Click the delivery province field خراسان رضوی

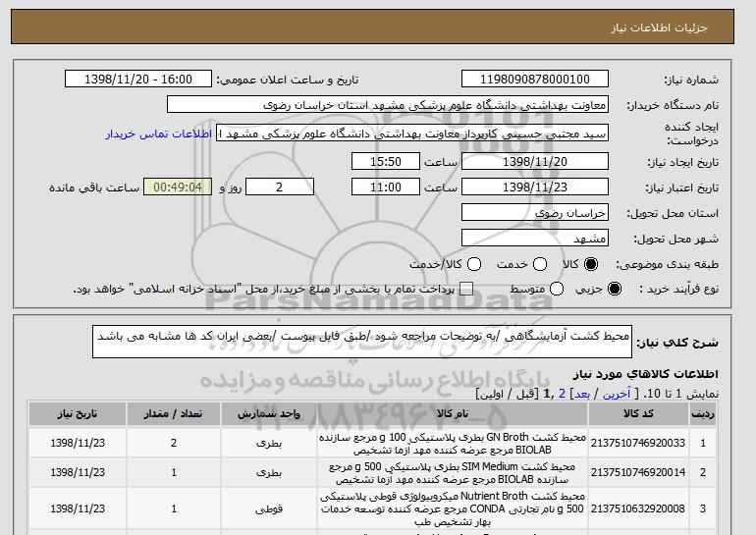click(x=535, y=213)
